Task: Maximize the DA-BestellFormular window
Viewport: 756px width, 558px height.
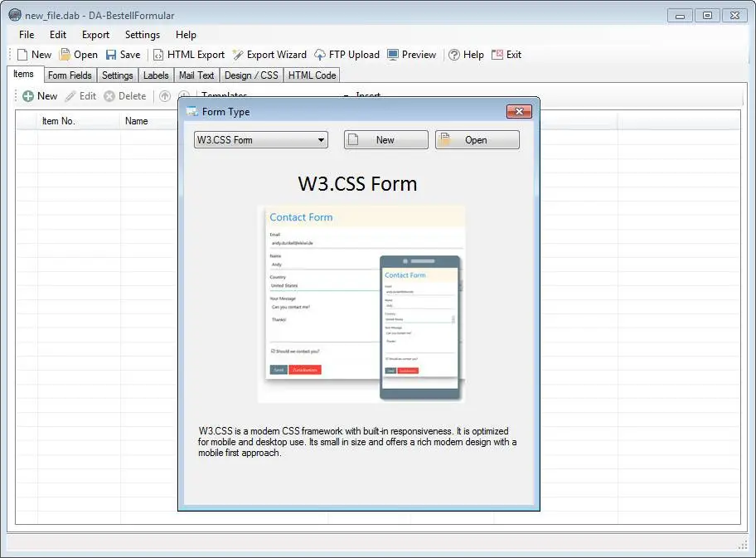Action: (707, 16)
